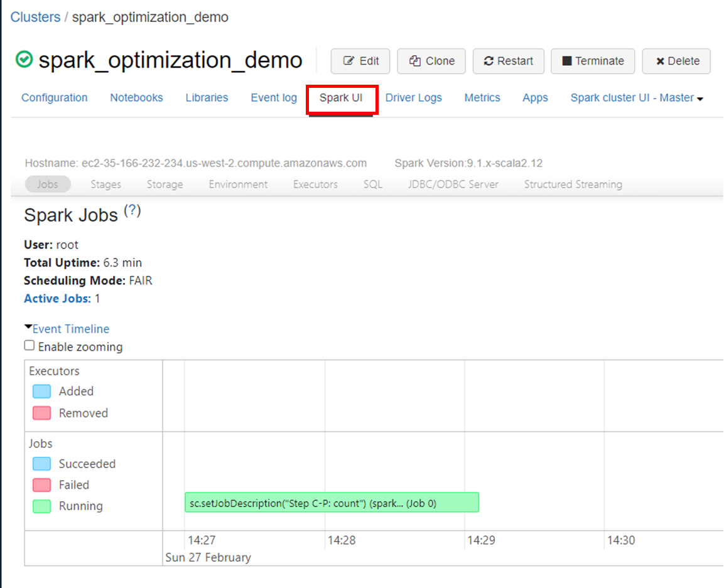Click the Clusters breadcrumb link

point(35,17)
